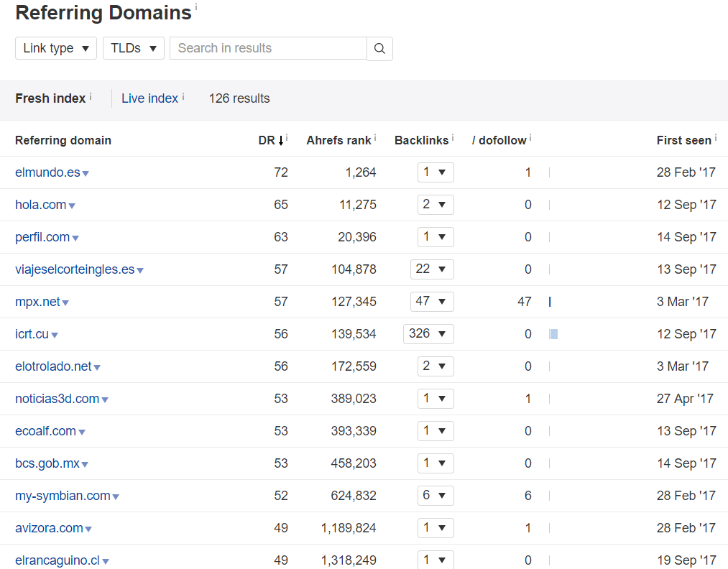Expand the caret next to perfil.com
The image size is (728, 569).
pyautogui.click(x=75, y=238)
